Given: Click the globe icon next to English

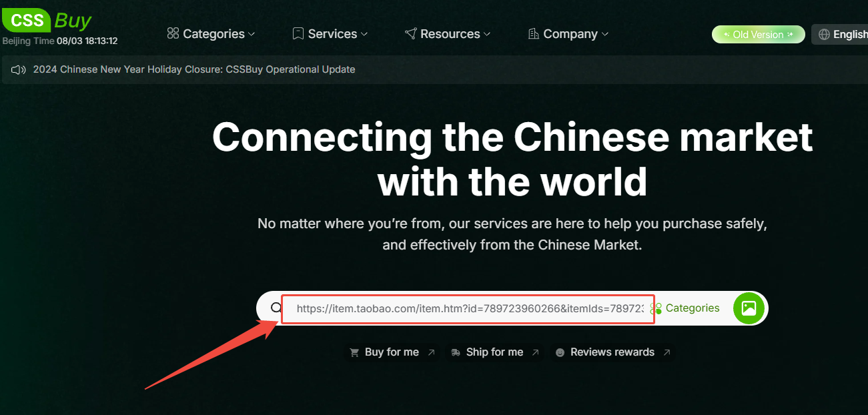Looking at the screenshot, I should click(x=825, y=35).
